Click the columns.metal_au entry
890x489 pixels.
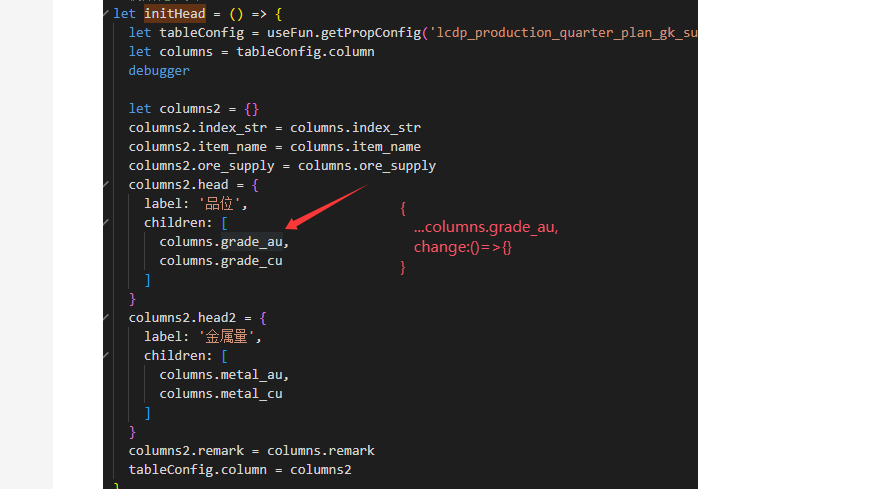(x=224, y=375)
